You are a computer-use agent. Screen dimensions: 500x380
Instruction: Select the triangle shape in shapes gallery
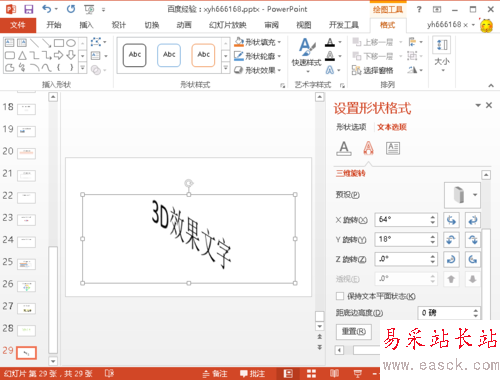(x=22, y=55)
